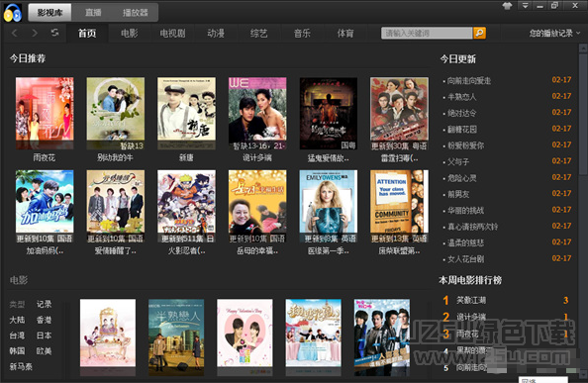Filter movies by 记录 category
Image resolution: width=588 pixels, height=383 pixels.
[44, 304]
